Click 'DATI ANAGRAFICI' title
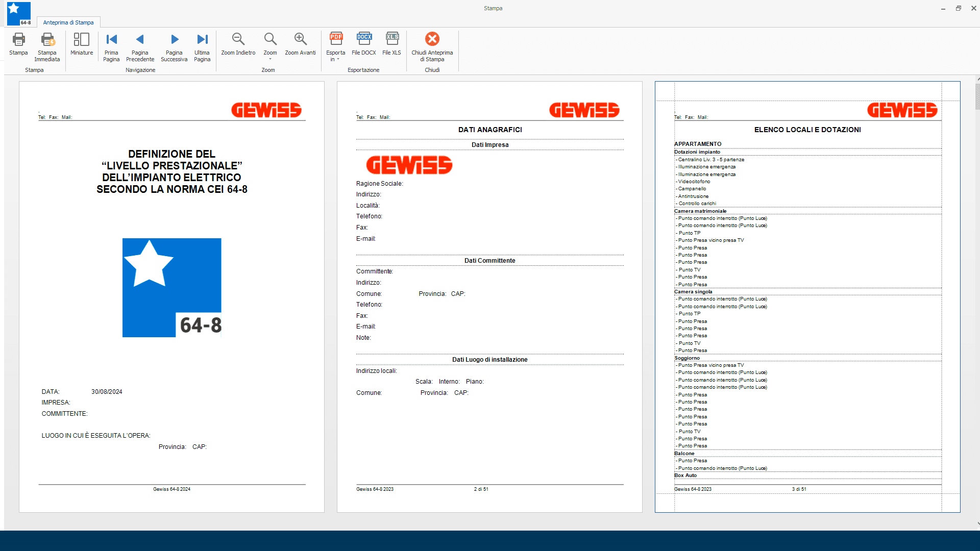980x551 pixels. click(x=490, y=130)
